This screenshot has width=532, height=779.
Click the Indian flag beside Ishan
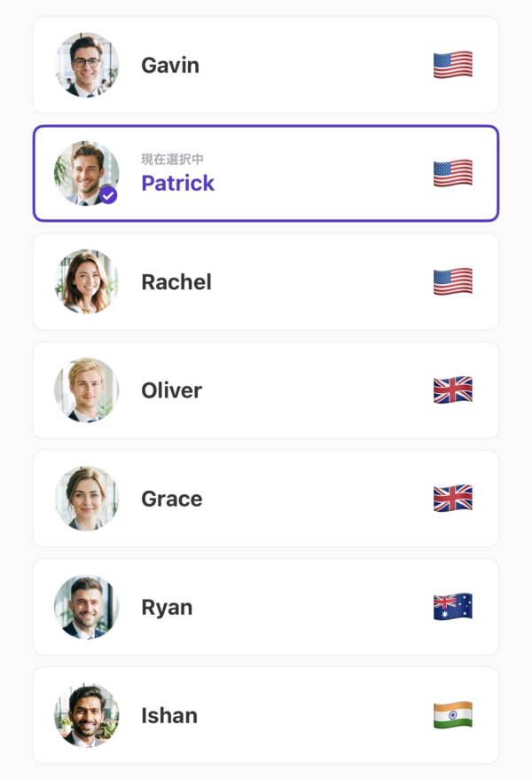(452, 715)
